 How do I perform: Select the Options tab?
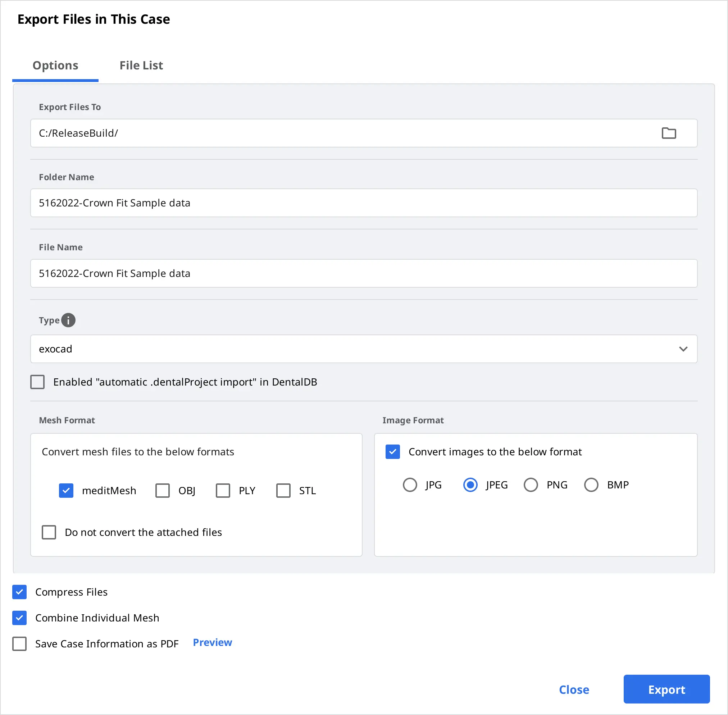pyautogui.click(x=55, y=65)
